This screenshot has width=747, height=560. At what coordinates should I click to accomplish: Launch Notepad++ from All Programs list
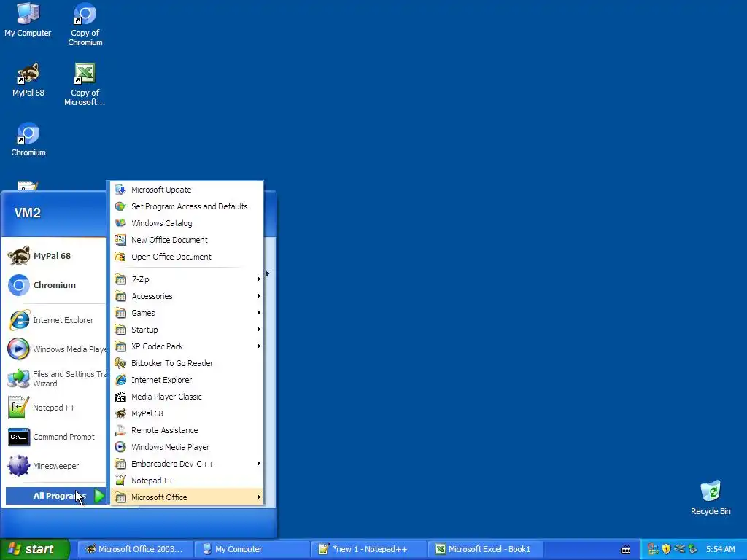187,481
